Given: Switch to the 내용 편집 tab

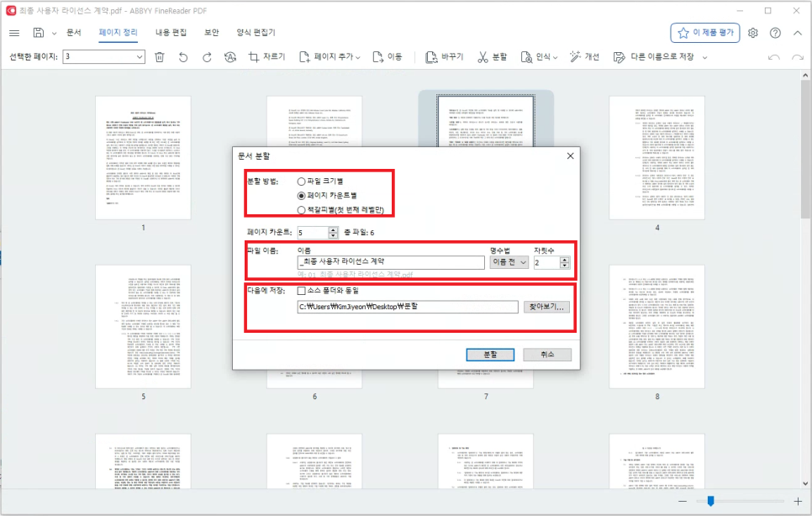Looking at the screenshot, I should coord(171,33).
